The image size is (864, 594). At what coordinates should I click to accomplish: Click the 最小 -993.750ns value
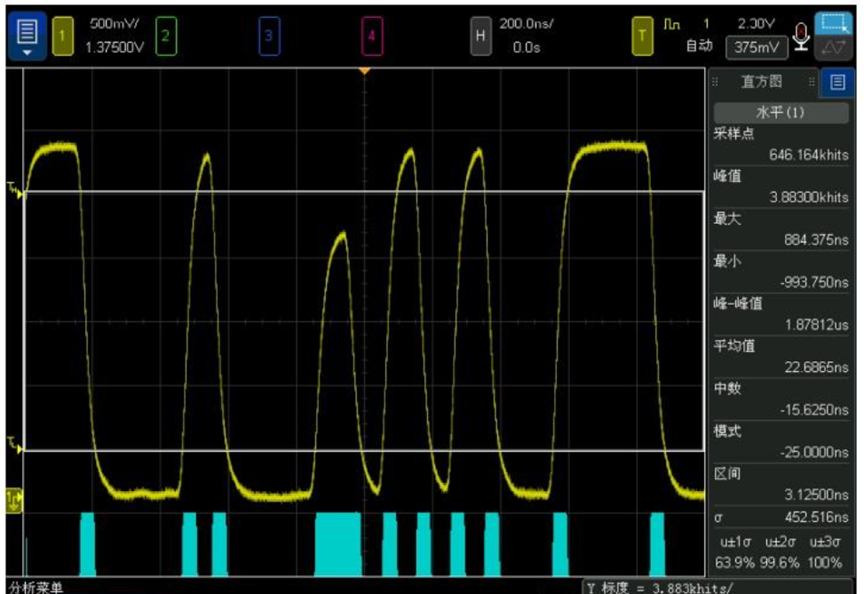814,282
